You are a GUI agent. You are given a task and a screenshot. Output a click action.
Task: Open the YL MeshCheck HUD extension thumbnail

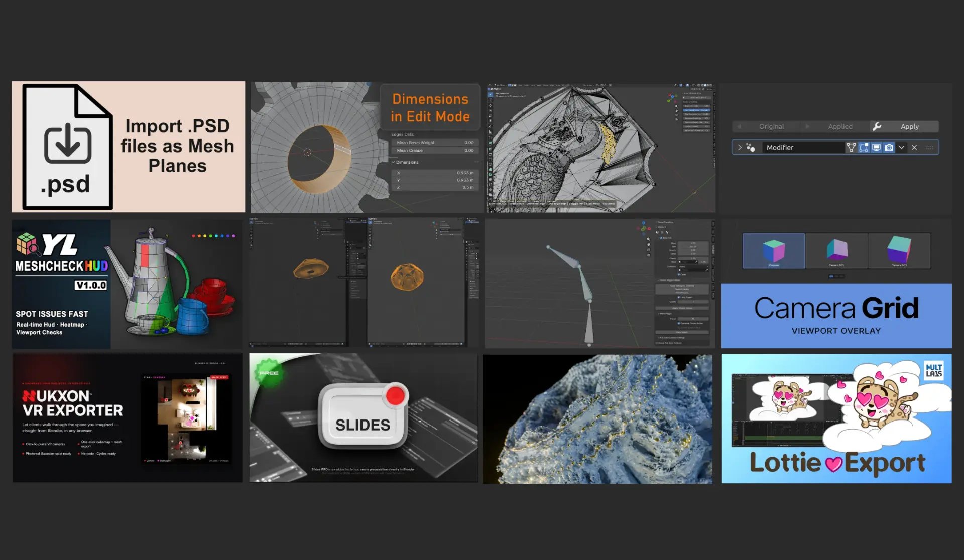tap(127, 284)
